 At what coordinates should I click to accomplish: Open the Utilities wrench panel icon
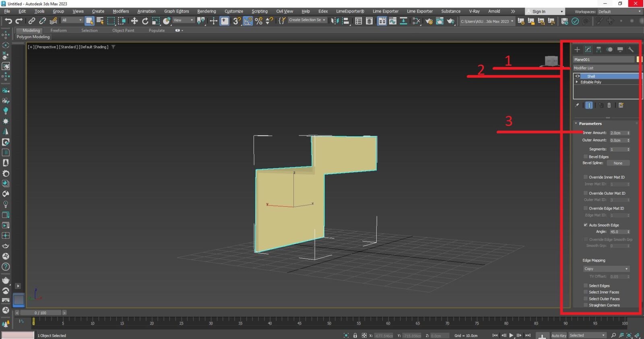coord(631,49)
